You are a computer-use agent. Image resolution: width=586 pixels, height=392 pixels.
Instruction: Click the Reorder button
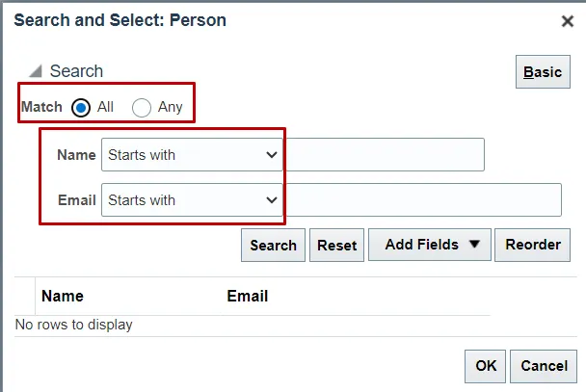point(533,245)
